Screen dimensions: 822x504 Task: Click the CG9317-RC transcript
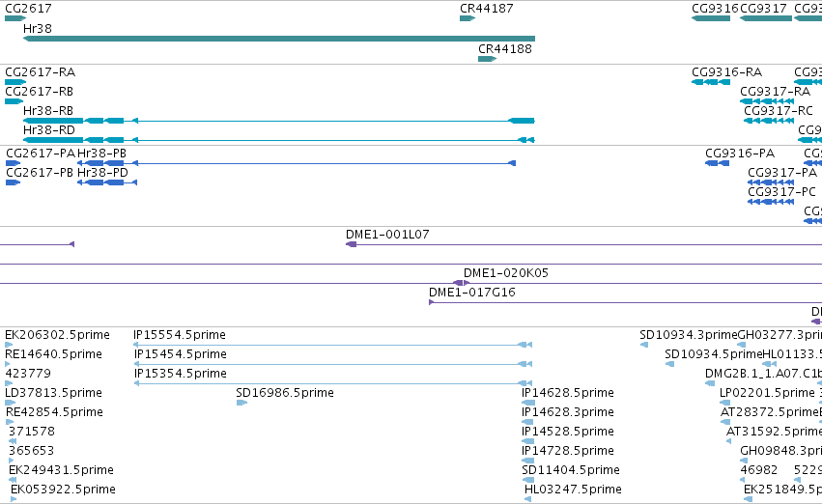(x=769, y=121)
